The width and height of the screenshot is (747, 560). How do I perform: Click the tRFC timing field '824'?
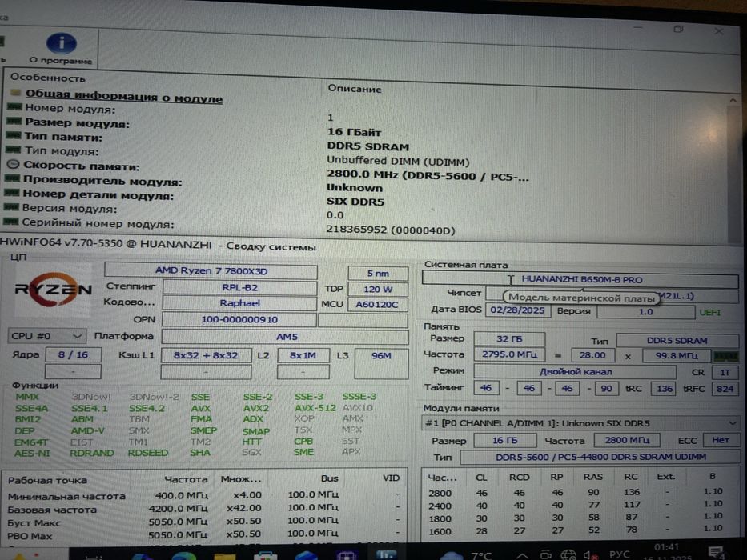(x=725, y=389)
